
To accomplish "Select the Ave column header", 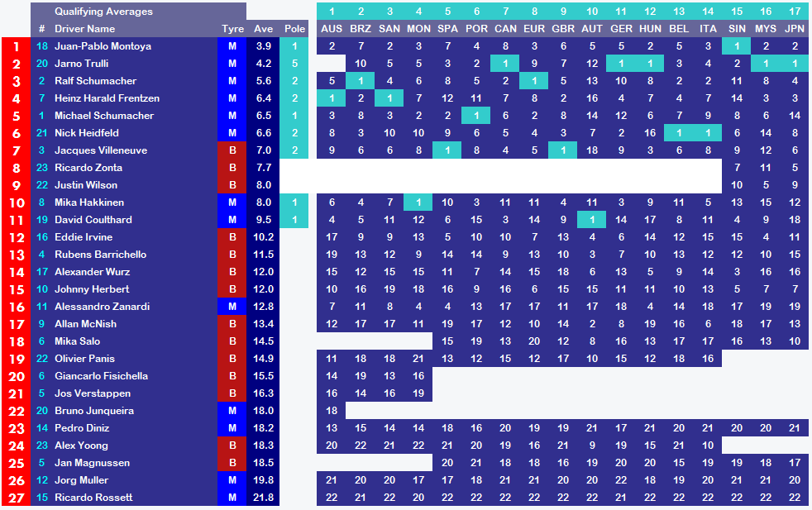I will coord(263,29).
